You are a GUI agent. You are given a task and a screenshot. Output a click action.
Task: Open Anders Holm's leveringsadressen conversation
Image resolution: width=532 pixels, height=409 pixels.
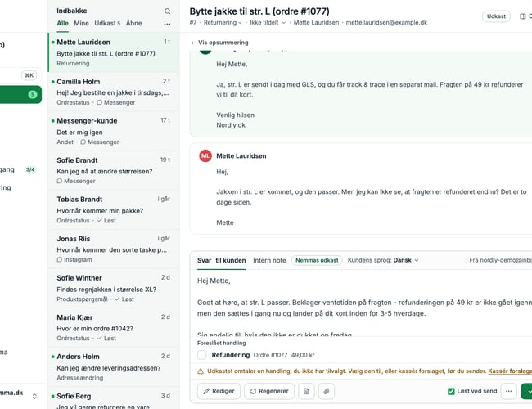(114, 367)
